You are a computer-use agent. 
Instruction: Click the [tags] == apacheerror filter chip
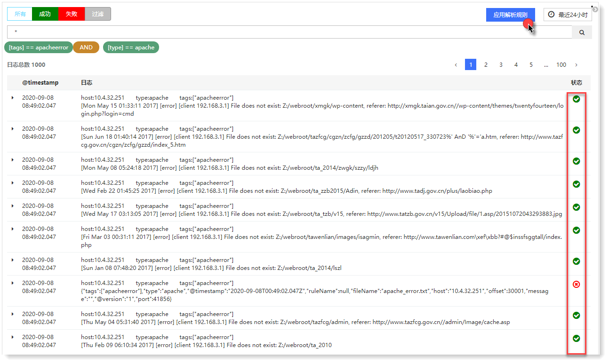[x=39, y=47]
